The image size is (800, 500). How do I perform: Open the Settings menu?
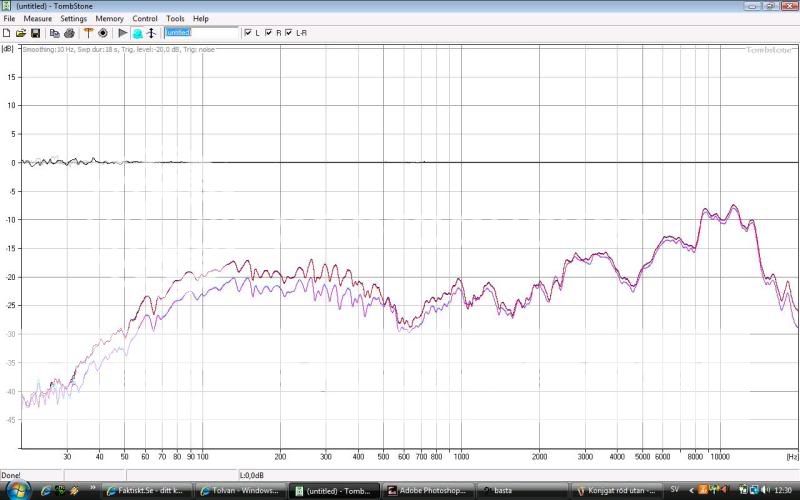point(73,19)
